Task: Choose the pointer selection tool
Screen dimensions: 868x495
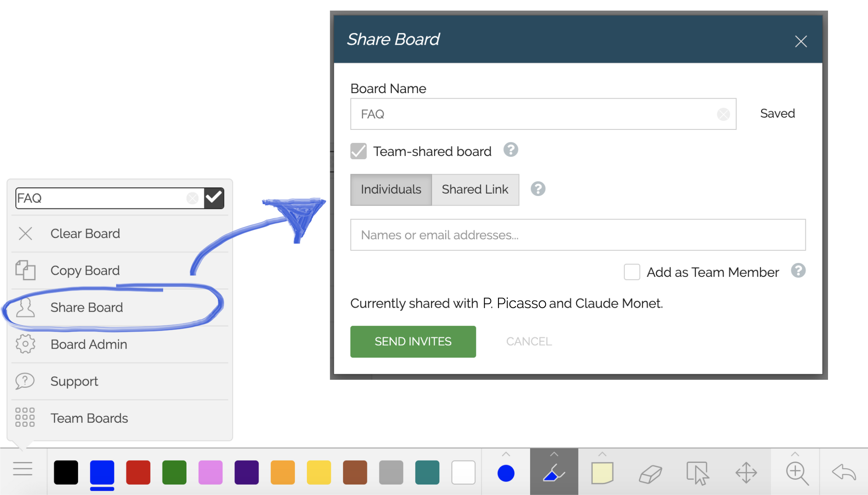Action: (x=697, y=473)
